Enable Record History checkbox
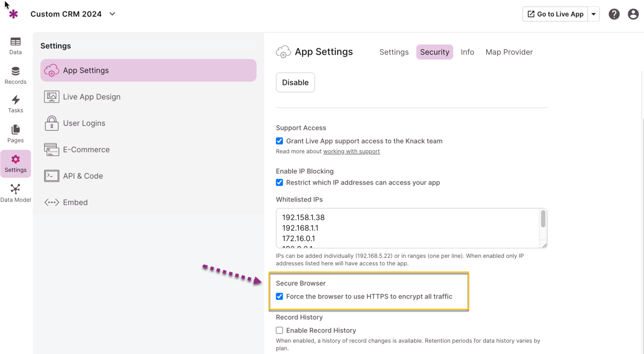Viewport: 644px width, 354px height. pos(279,330)
